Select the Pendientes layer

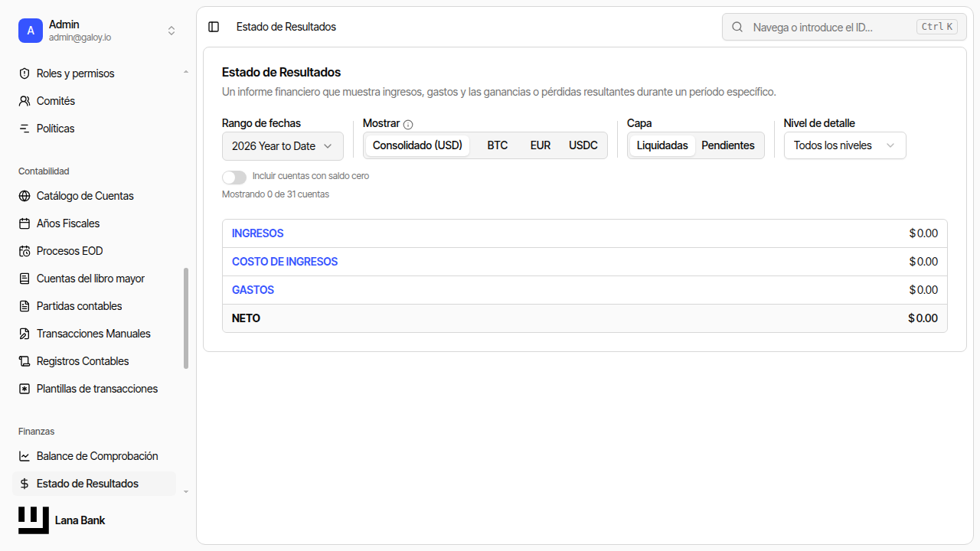(728, 145)
